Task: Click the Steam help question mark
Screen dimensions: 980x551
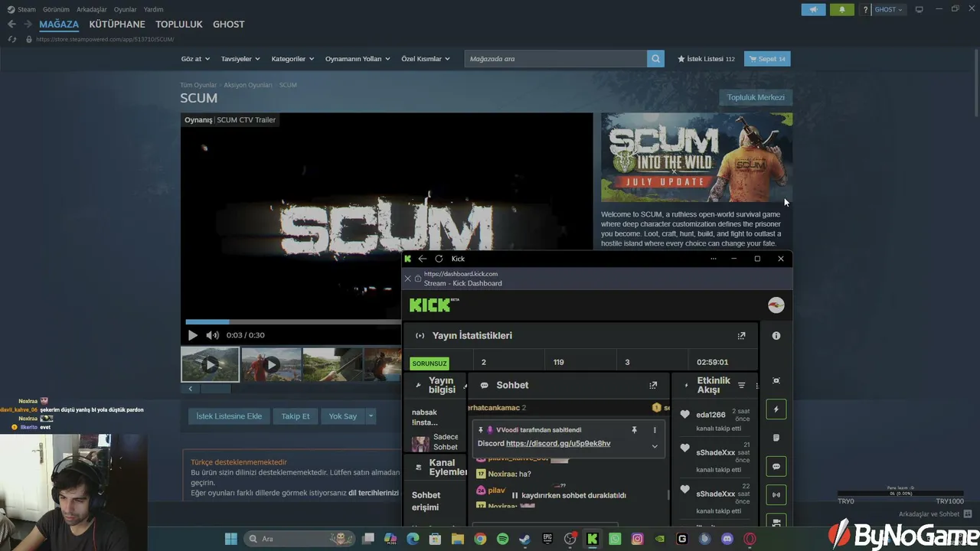Action: [865, 9]
